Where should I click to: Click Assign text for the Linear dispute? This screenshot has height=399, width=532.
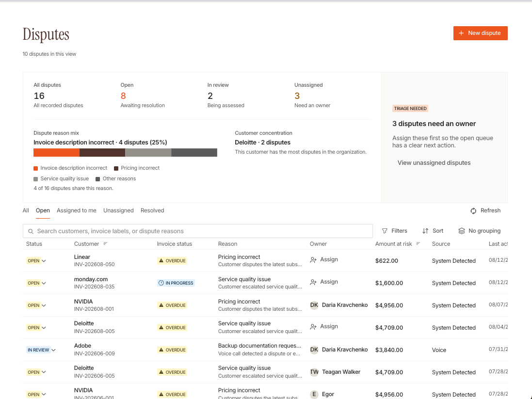(329, 259)
